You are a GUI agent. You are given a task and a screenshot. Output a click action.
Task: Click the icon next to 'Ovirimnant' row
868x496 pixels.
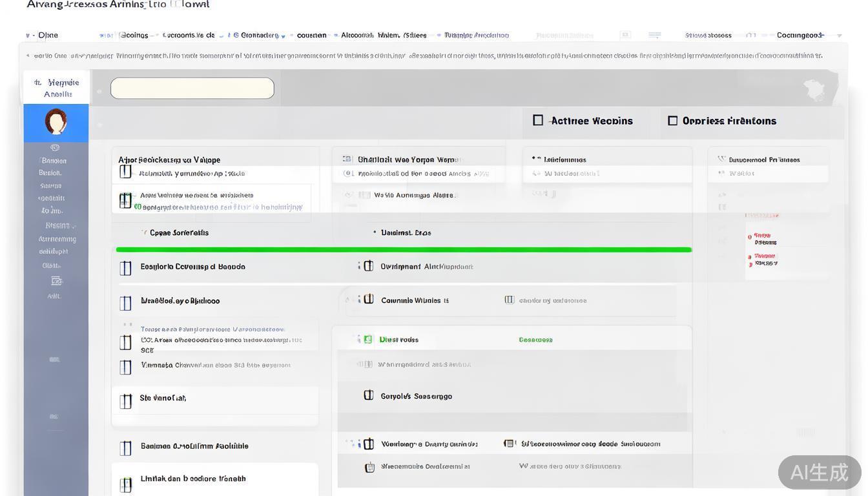pyautogui.click(x=369, y=266)
